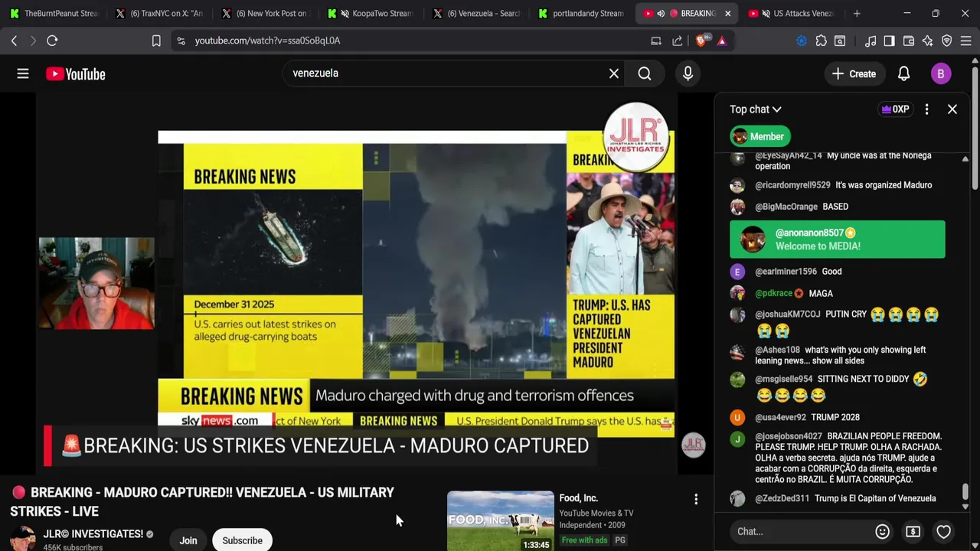Open the 0XP crown badge
The height and width of the screenshot is (551, 980).
click(895, 109)
